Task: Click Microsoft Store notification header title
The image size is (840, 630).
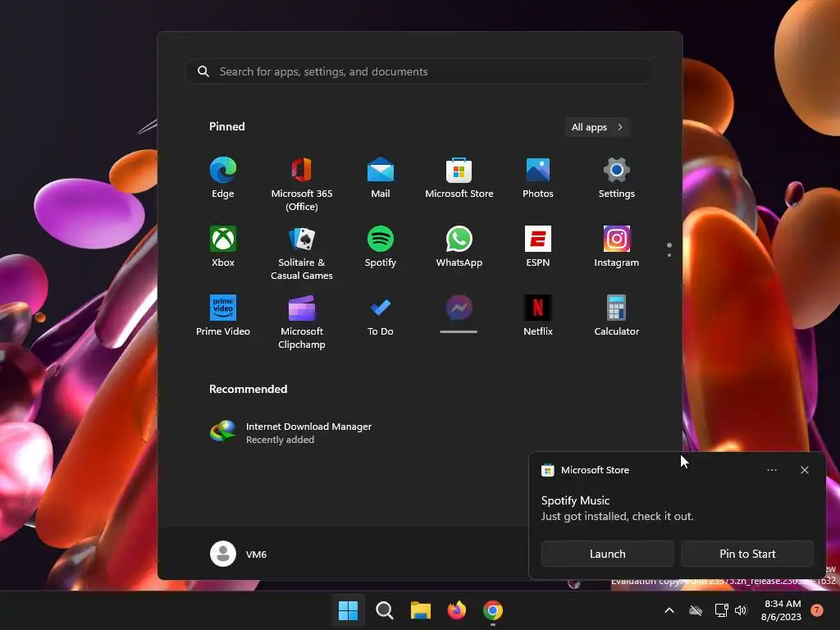Action: click(x=596, y=470)
